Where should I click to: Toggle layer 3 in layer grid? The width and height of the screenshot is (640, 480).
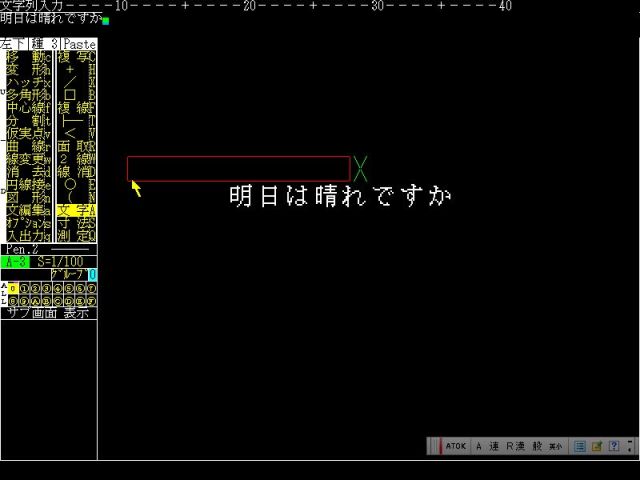[x=47, y=288]
